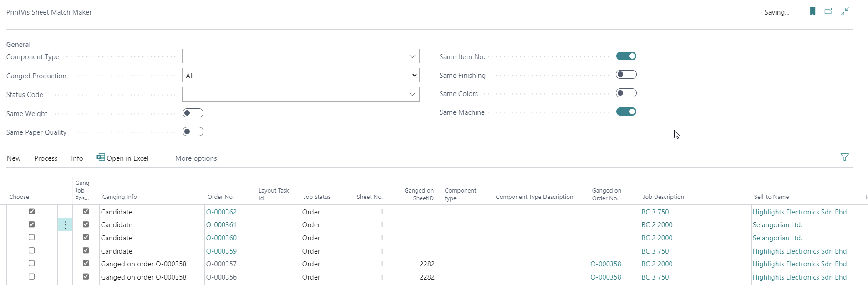Open row options for order O-000361
The height and width of the screenshot is (285, 868).
[65, 225]
